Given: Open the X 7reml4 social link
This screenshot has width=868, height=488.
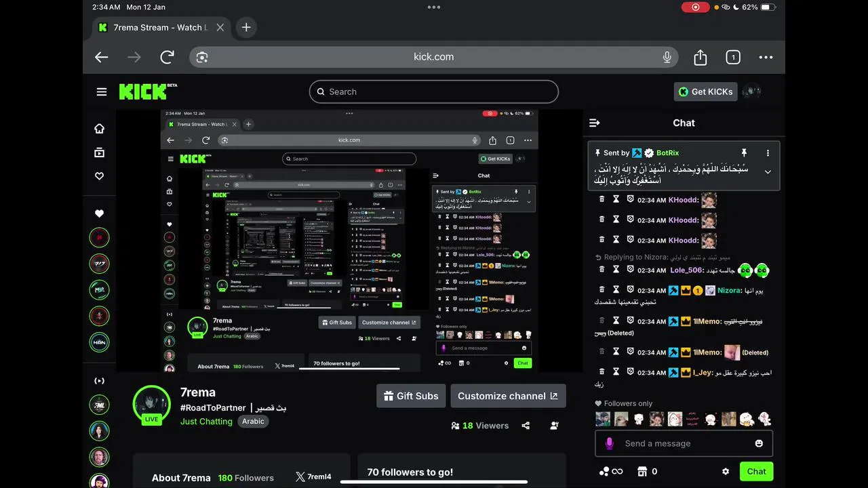Looking at the screenshot, I should (x=313, y=477).
